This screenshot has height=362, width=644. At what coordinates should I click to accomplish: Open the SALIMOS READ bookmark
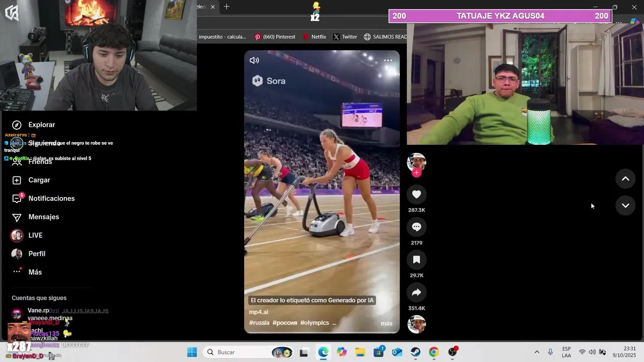[x=385, y=37]
